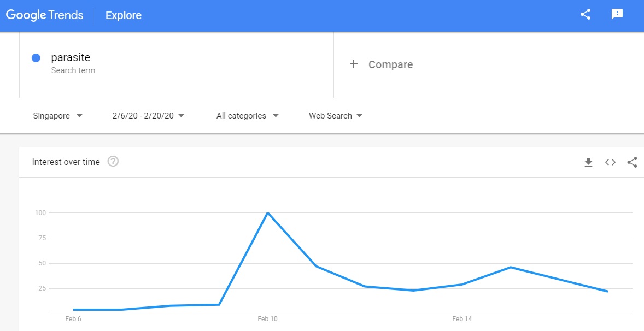Click the Compare button to add a term
The height and width of the screenshot is (331, 644).
point(390,64)
